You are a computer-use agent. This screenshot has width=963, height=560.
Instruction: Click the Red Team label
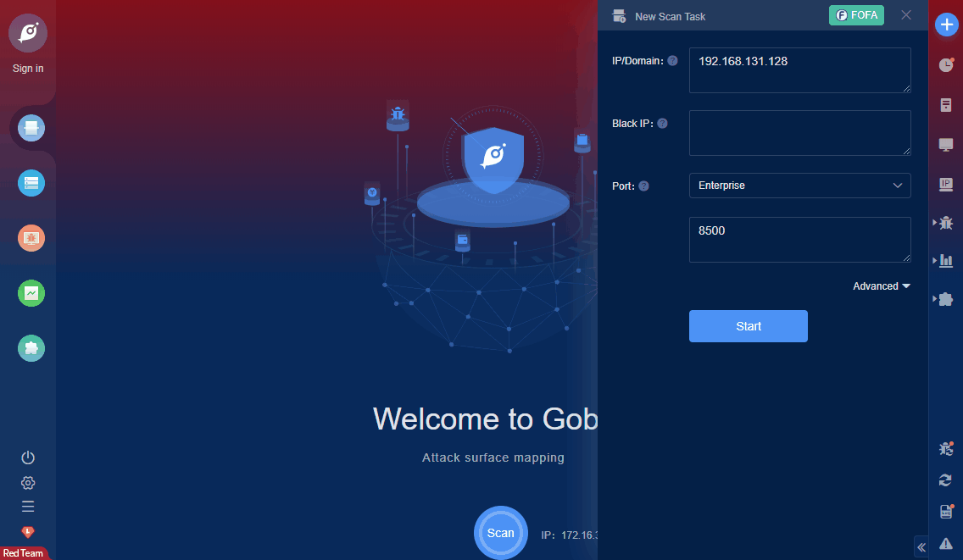tap(24, 553)
